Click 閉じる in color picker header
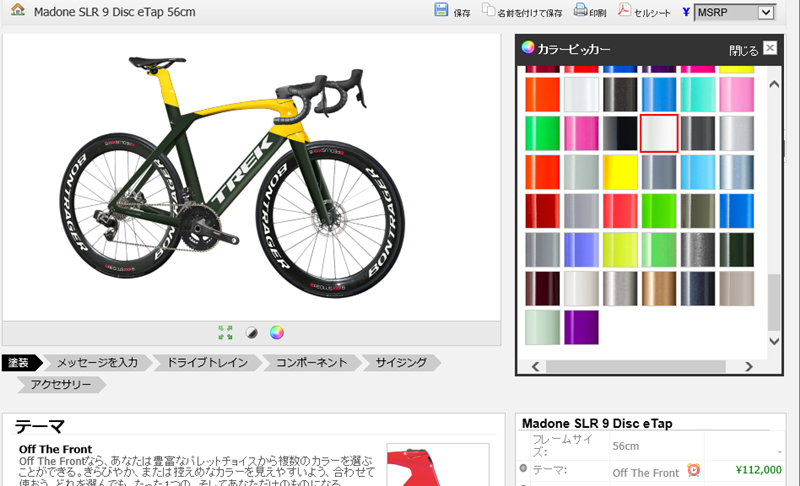800x486 pixels. pos(743,50)
